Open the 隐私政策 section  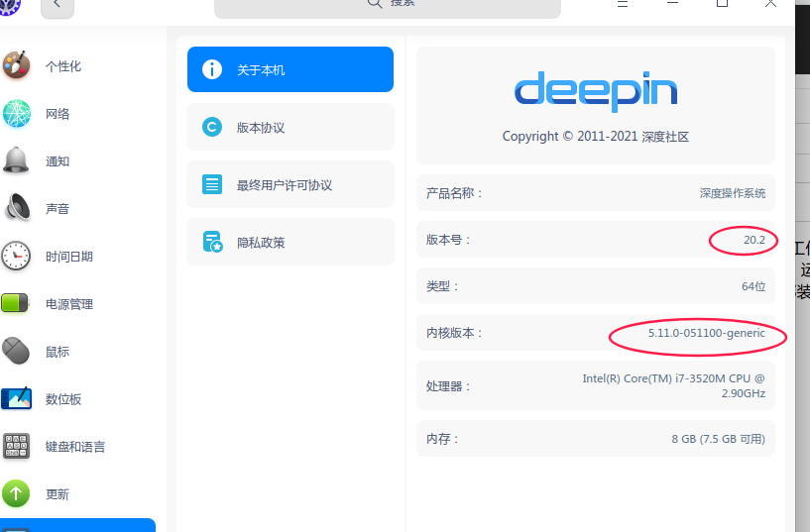(x=290, y=242)
